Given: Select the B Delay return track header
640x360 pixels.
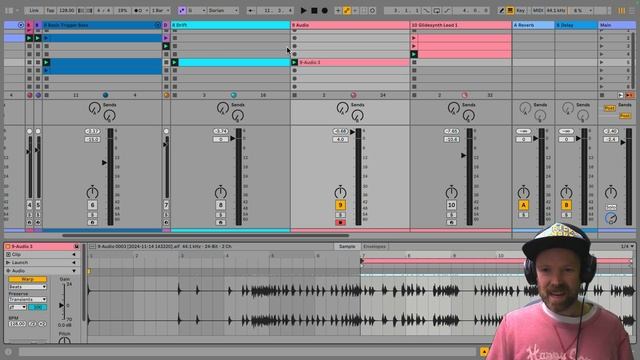Looking at the screenshot, I should (x=576, y=25).
